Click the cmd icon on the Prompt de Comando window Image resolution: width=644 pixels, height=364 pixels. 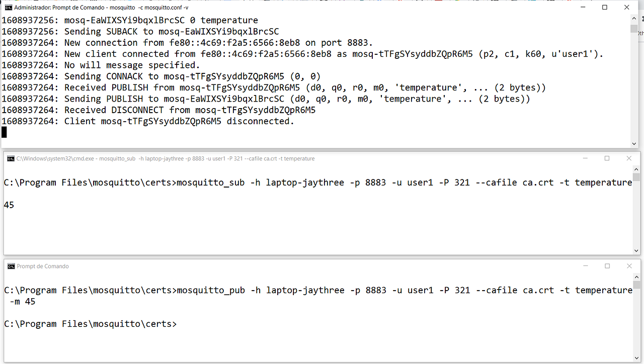[11, 266]
